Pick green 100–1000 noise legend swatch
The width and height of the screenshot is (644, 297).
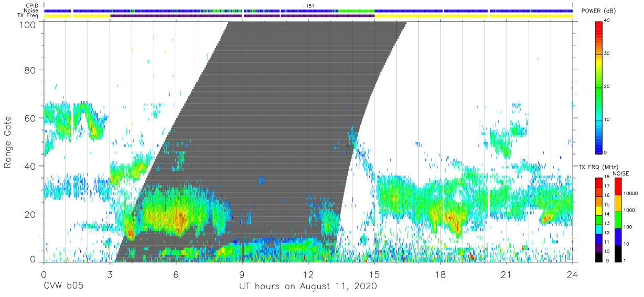point(618,219)
